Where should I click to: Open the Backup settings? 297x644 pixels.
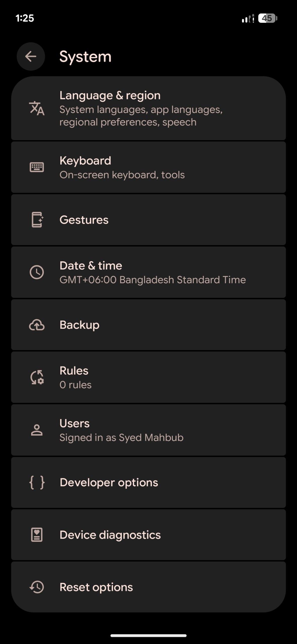click(79, 325)
